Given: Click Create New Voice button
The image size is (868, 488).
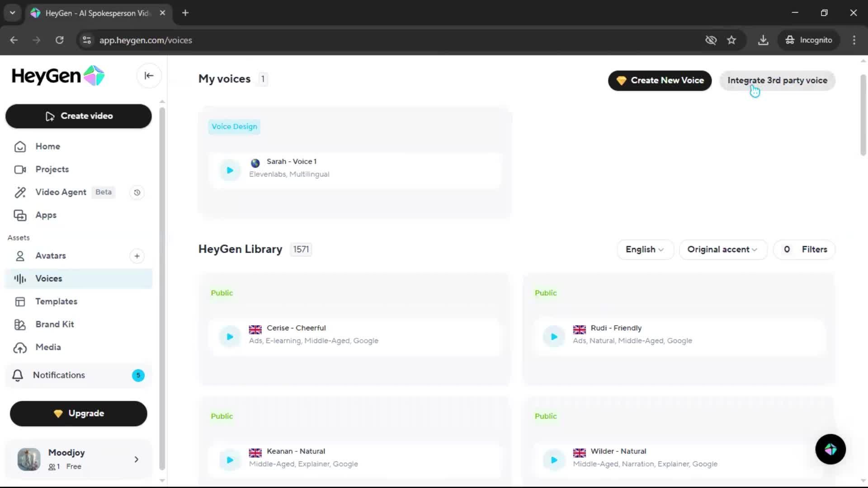Looking at the screenshot, I should [660, 80].
